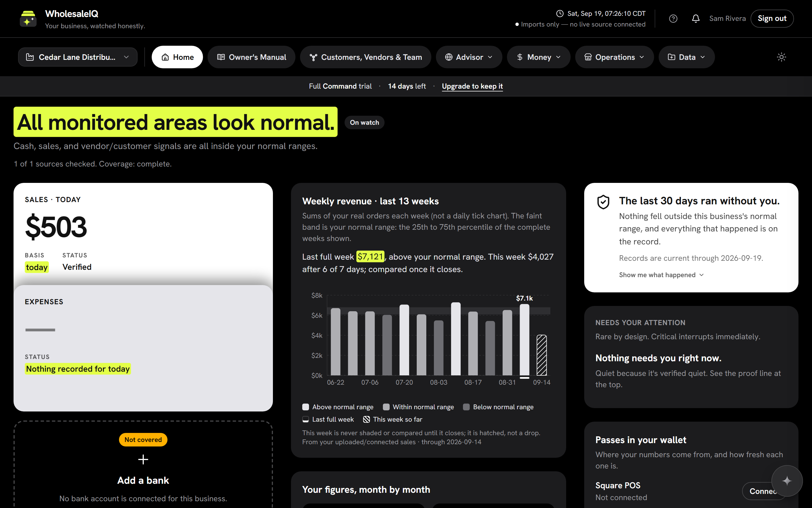Click the Sam Rivera user name
Viewport: 812px width, 508px height.
(727, 18)
